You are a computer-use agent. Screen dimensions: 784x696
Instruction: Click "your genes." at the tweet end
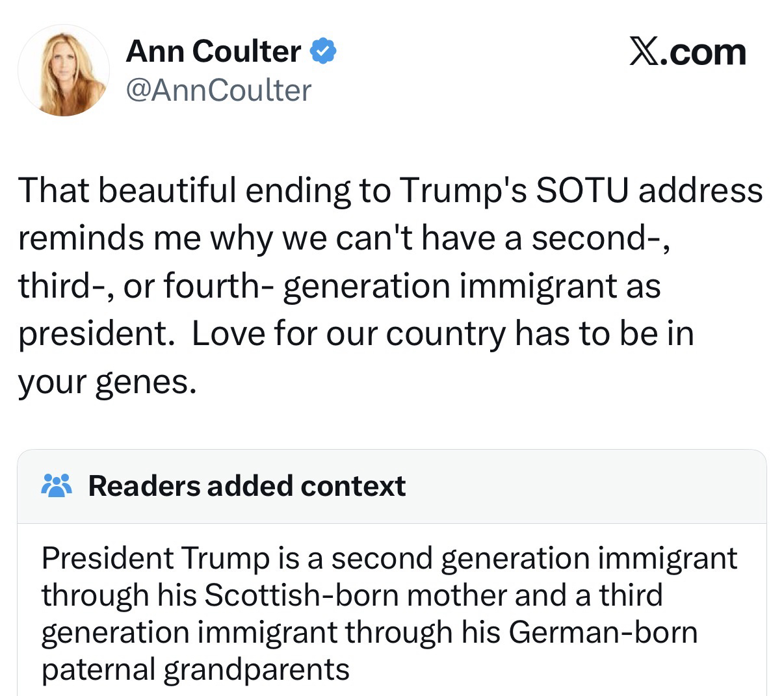click(107, 381)
